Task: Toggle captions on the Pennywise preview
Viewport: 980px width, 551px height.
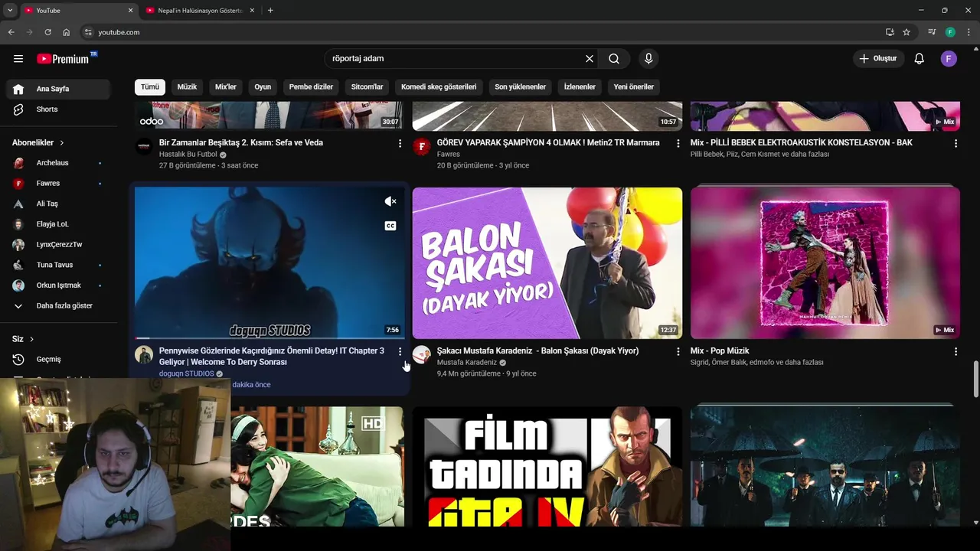Action: (390, 226)
